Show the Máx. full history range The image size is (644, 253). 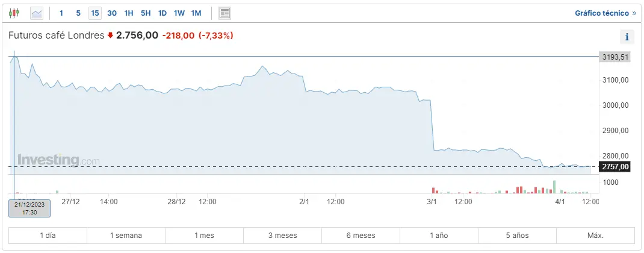pyautogui.click(x=595, y=236)
